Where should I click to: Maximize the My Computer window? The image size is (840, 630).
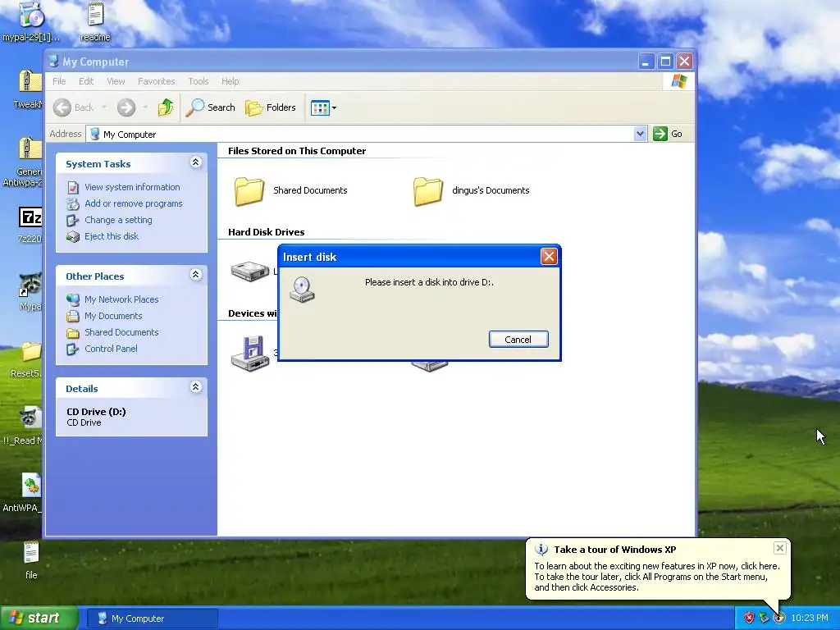point(665,62)
